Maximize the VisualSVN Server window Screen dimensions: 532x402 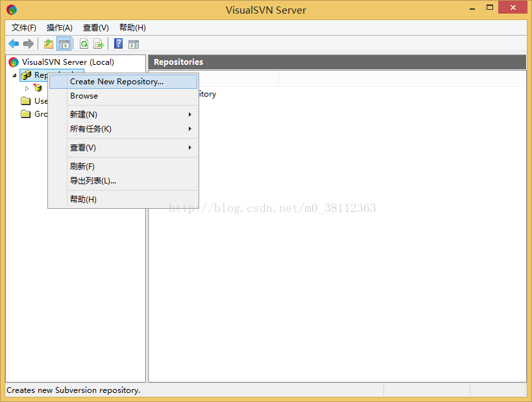click(490, 8)
